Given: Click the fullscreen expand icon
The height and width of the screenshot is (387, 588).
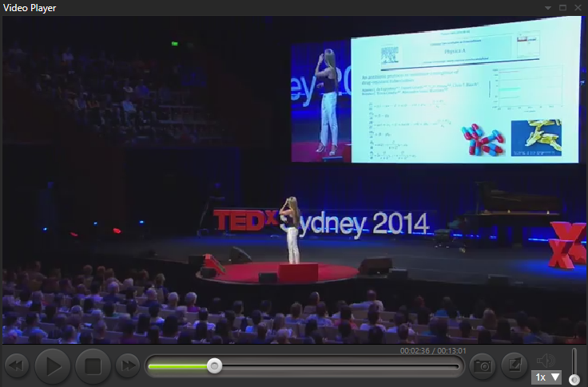Looking at the screenshot, I should 514,366.
